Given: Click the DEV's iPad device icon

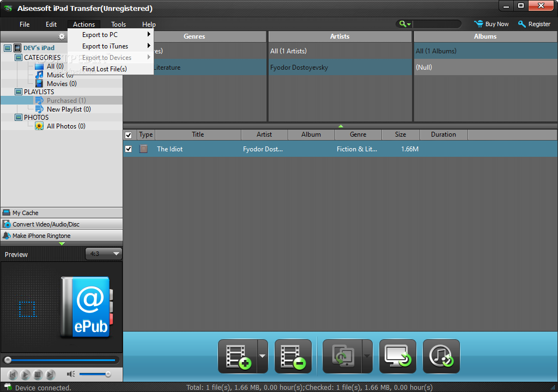Looking at the screenshot, I should (17, 48).
